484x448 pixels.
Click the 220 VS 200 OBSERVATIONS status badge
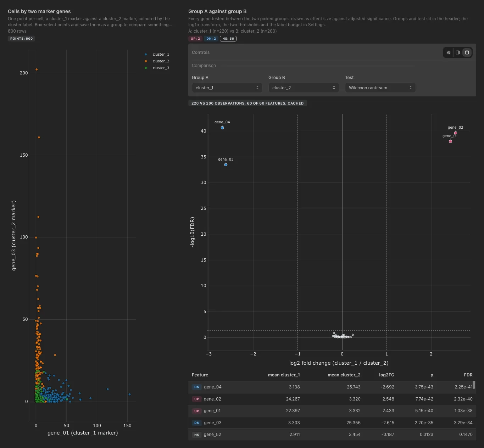coord(247,103)
